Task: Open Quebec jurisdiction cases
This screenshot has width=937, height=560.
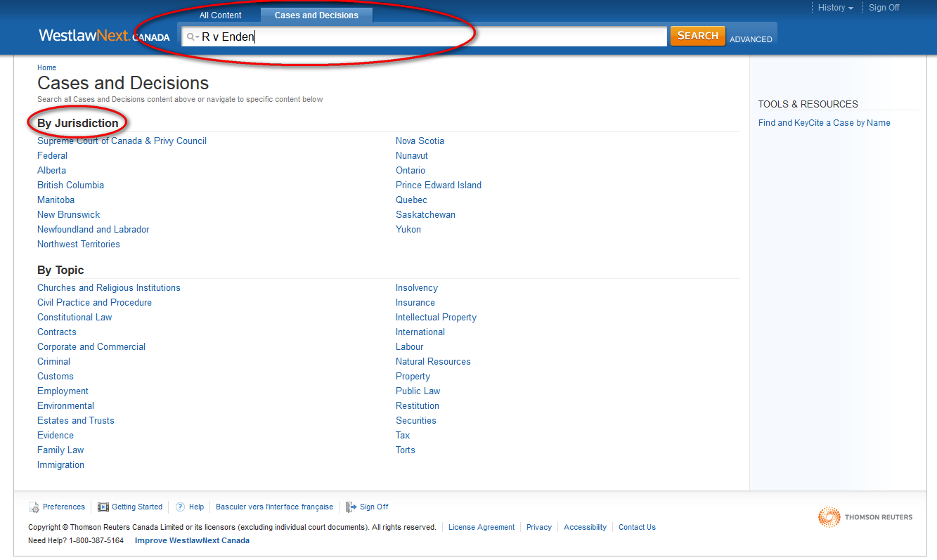Action: [411, 200]
